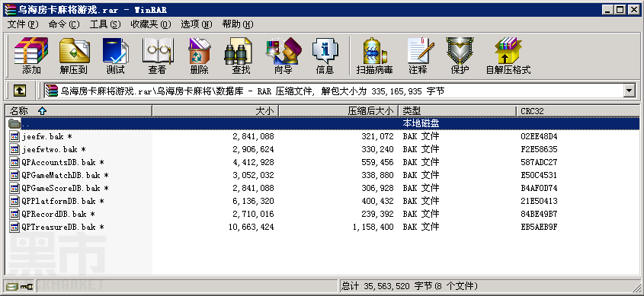Screen dimensions: 644x296
Task: Sort by 类型 column header
Action: [457, 111]
